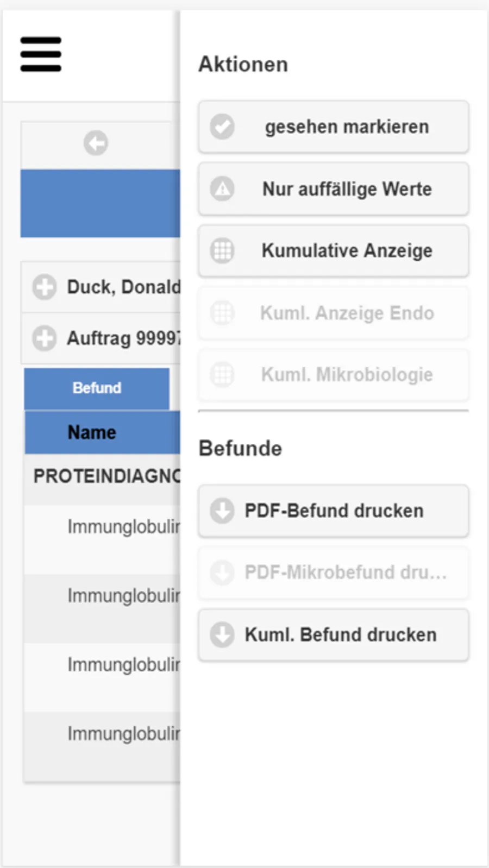
Task: Click the grid icon for Kuml. Anzeige Endo
Action: click(x=222, y=313)
